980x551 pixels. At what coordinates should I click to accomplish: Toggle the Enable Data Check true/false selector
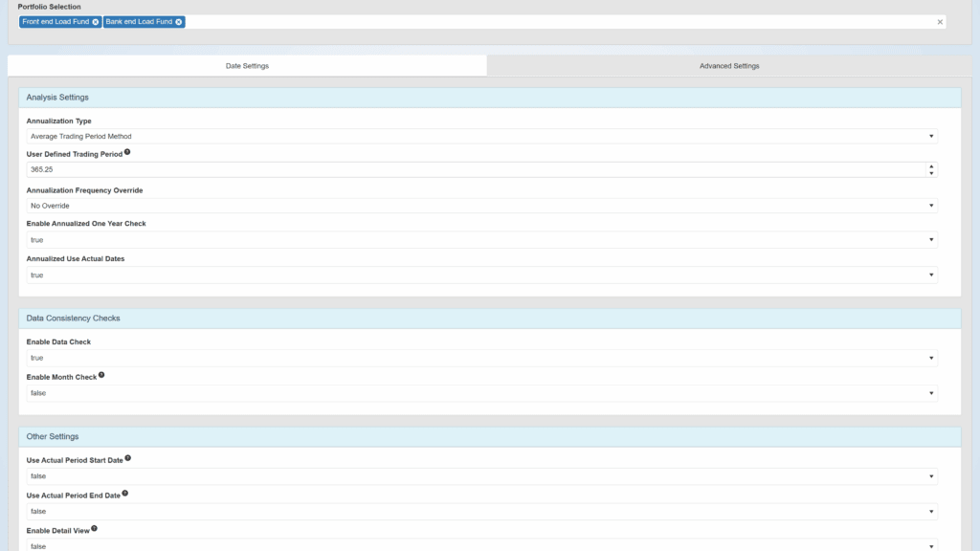coord(481,358)
